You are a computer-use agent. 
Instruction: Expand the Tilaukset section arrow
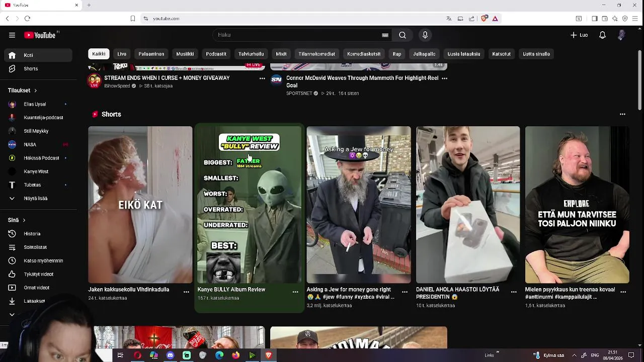click(x=35, y=90)
